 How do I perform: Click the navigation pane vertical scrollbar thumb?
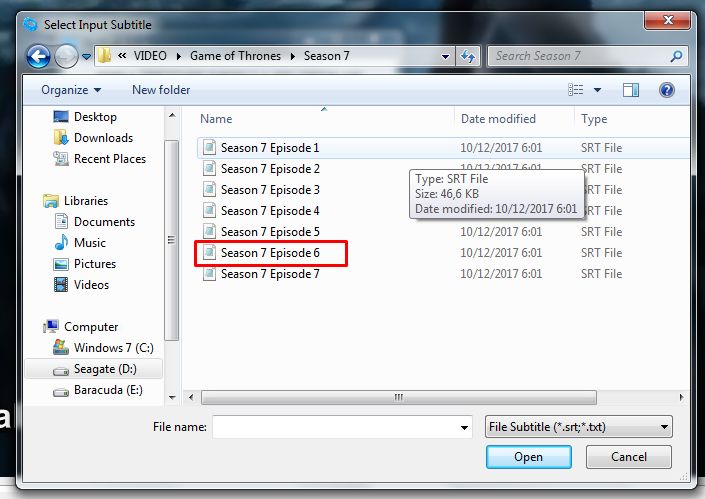coord(172,240)
